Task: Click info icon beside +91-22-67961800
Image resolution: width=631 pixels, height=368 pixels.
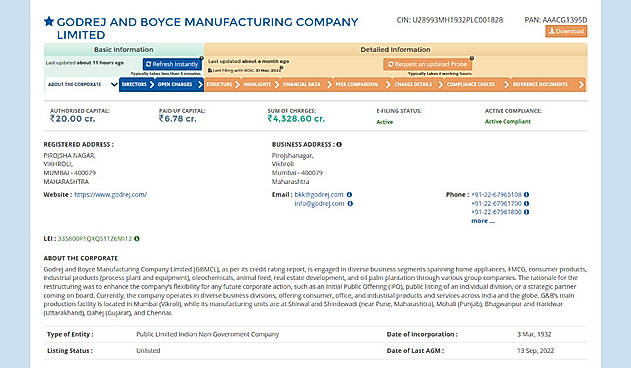Action: click(x=526, y=212)
